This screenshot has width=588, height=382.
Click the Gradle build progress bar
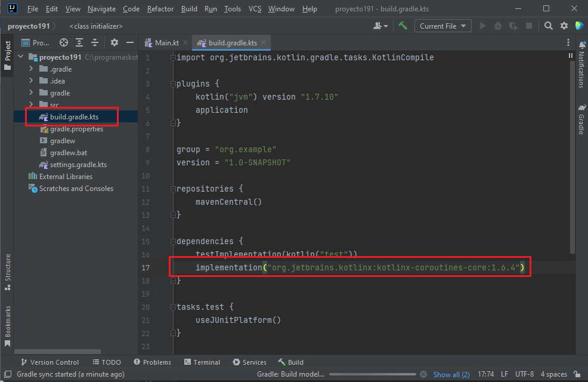tap(372, 374)
